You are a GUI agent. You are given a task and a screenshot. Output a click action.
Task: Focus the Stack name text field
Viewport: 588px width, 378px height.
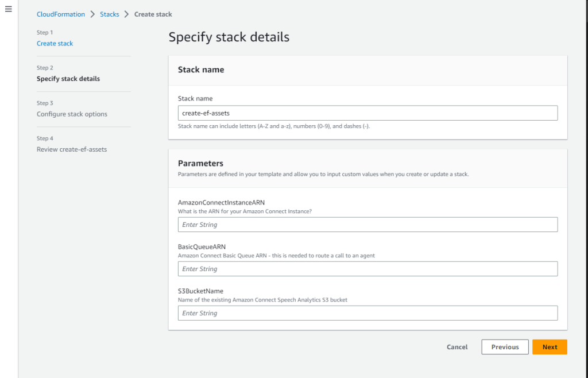[x=367, y=113]
